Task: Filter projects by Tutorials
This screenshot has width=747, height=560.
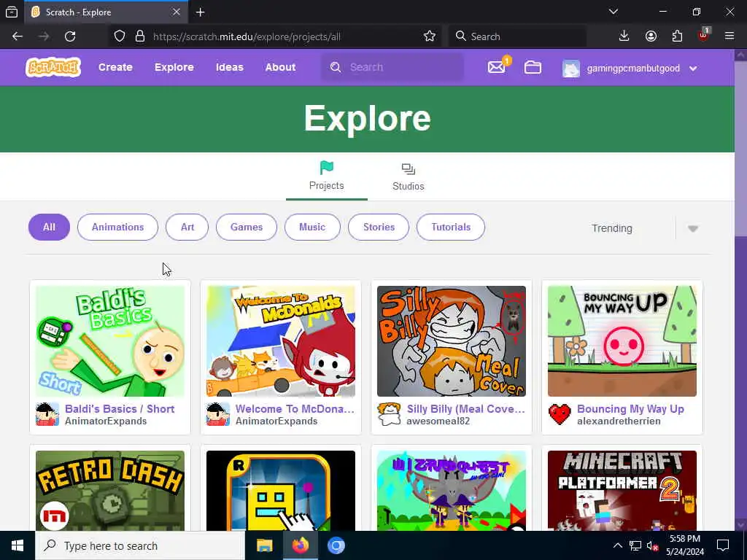Action: point(451,227)
